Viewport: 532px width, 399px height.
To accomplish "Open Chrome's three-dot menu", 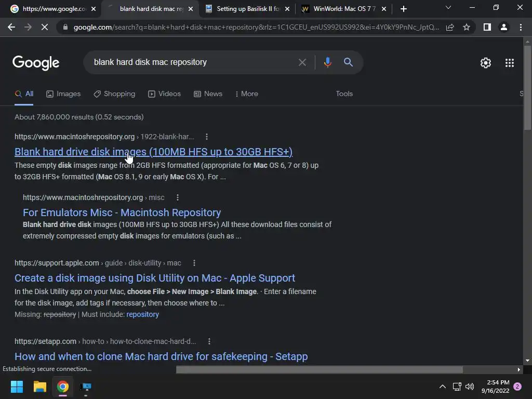I will tap(521, 27).
